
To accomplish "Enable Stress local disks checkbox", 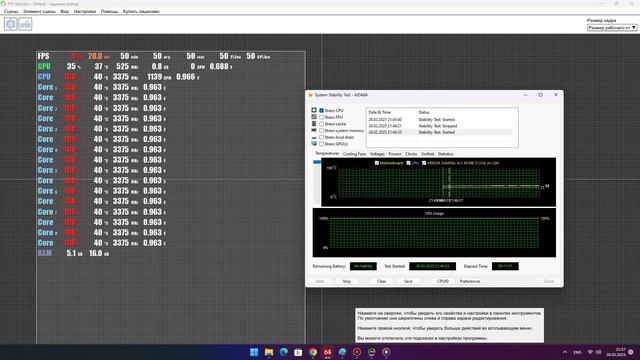I will pyautogui.click(x=321, y=137).
